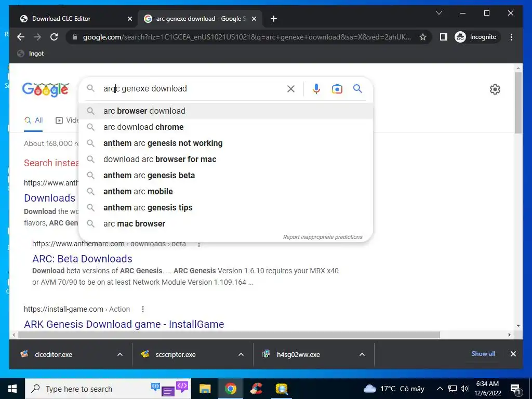
Task: Close the downloads bar
Action: point(513,354)
